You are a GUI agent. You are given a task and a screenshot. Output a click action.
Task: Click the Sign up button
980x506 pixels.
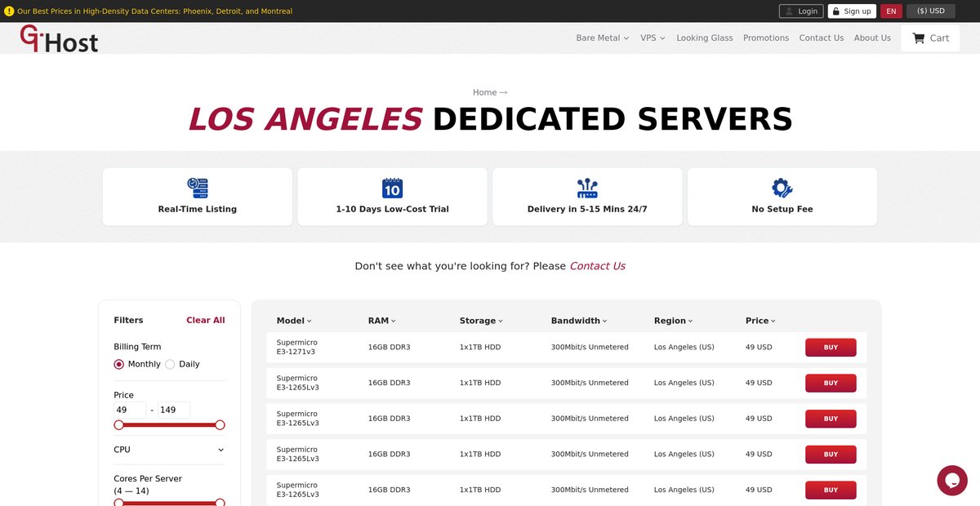[x=852, y=11]
